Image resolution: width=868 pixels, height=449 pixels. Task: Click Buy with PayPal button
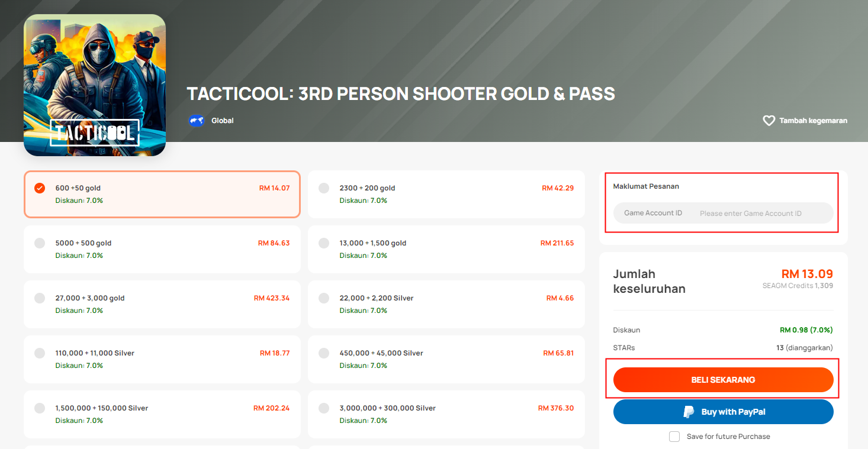[723, 412]
